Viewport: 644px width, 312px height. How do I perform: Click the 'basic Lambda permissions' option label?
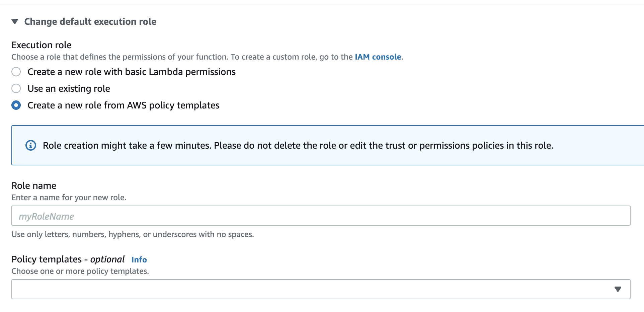(132, 72)
